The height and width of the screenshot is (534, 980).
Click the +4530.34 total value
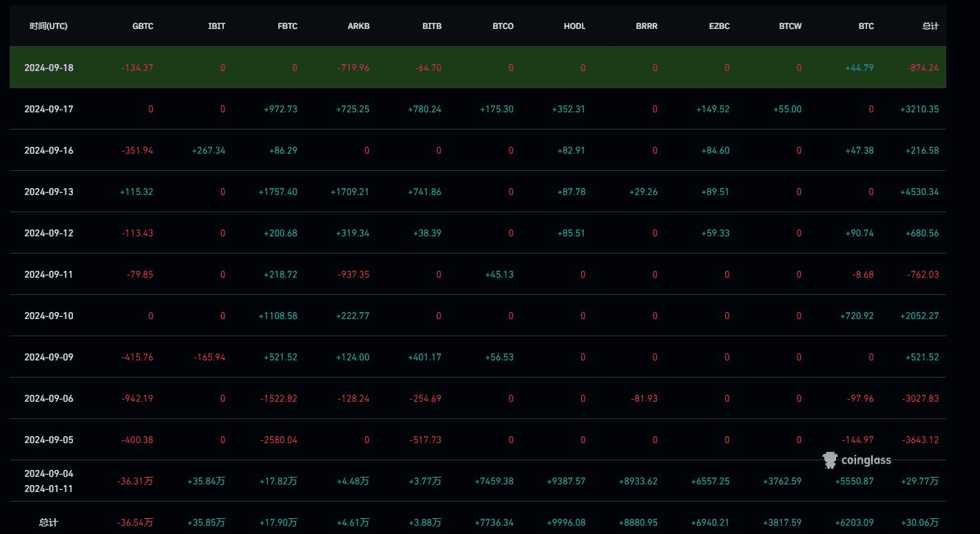(x=919, y=192)
